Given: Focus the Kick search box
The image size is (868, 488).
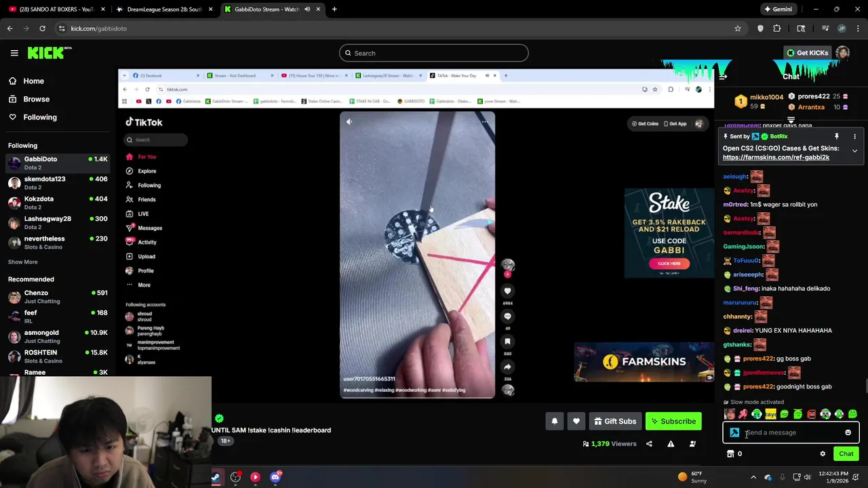Looking at the screenshot, I should click(x=434, y=53).
